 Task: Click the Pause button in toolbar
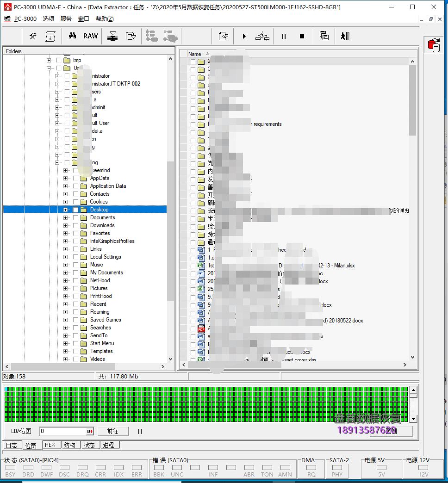(284, 37)
